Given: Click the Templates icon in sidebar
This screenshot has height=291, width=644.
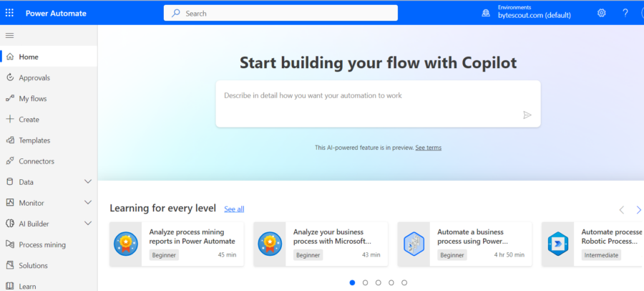Looking at the screenshot, I should tap(10, 140).
